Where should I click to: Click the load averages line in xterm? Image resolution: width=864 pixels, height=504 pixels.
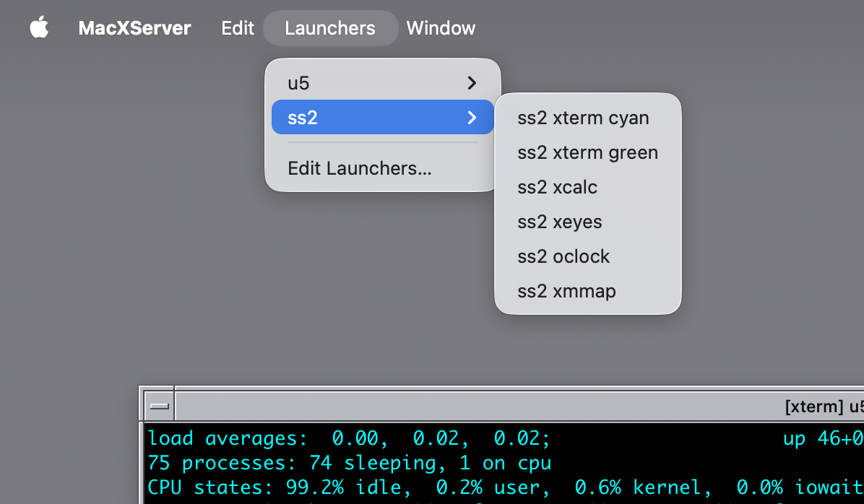point(349,438)
